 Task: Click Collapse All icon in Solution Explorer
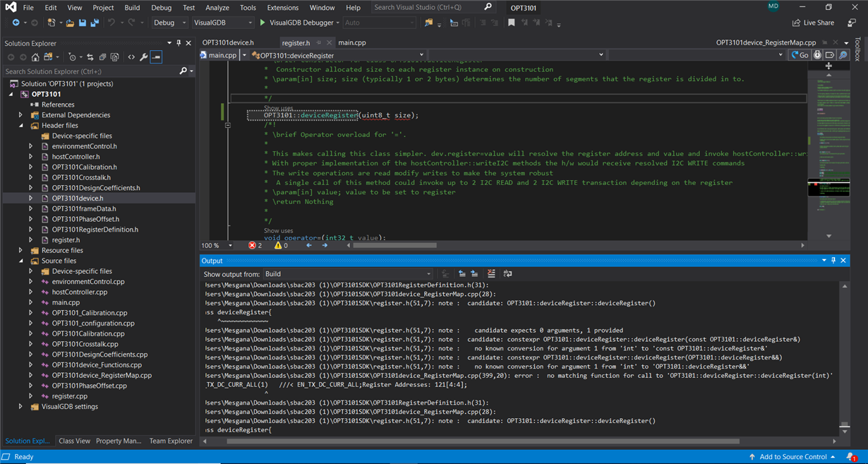(102, 57)
